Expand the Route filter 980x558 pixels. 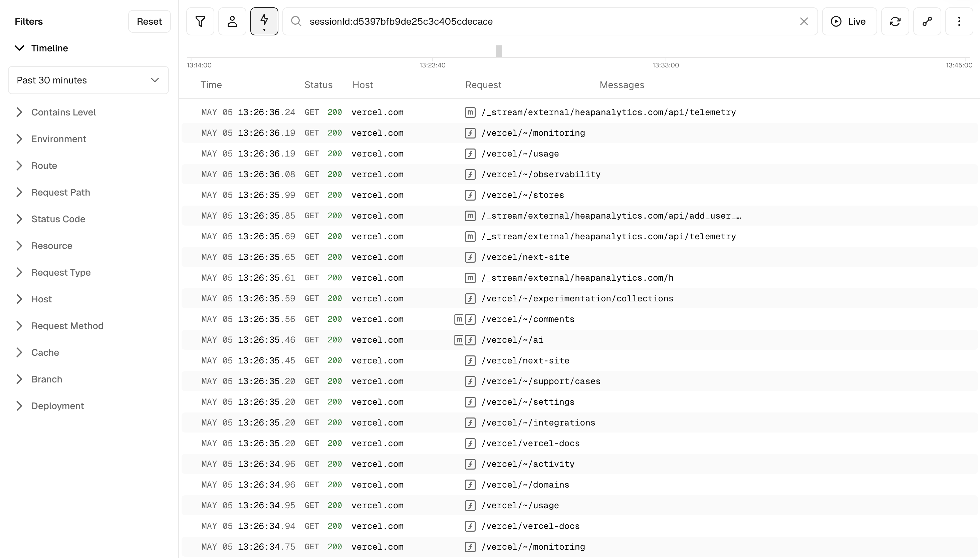click(x=36, y=166)
